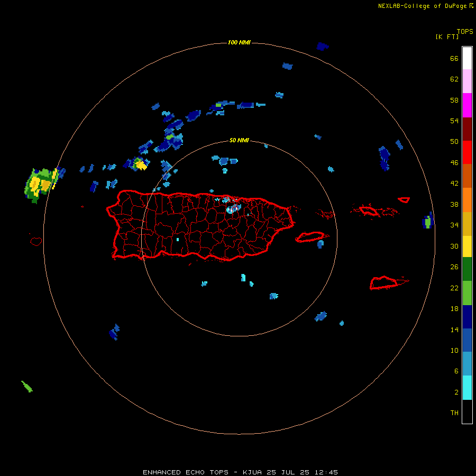Viewport: 476px width, 476px height.
Task: Select the bright yellow legend swatch
Action: point(467,246)
